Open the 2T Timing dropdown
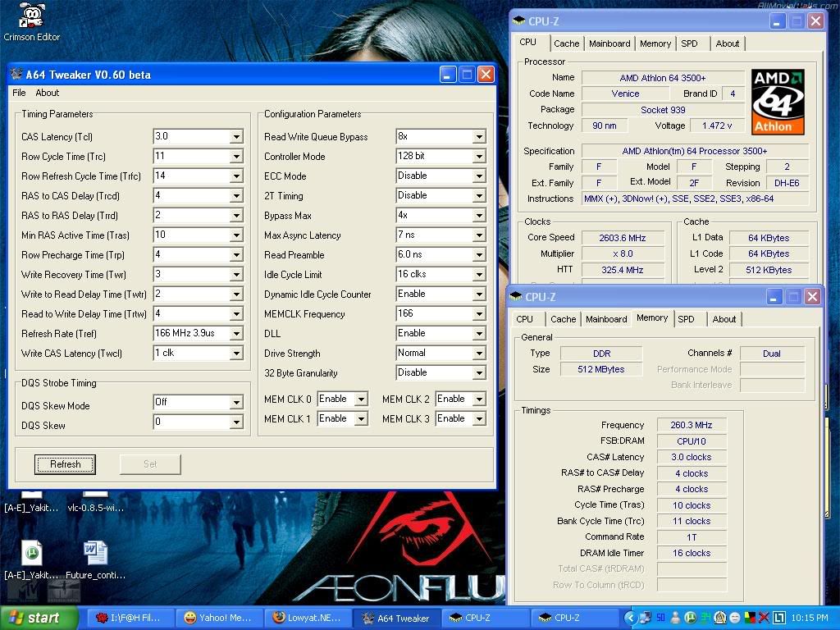 [x=479, y=196]
